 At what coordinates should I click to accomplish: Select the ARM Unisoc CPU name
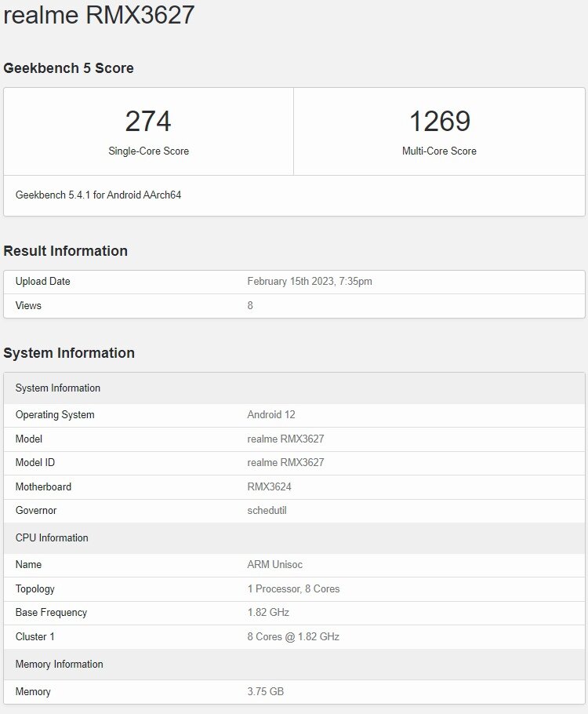tap(275, 565)
